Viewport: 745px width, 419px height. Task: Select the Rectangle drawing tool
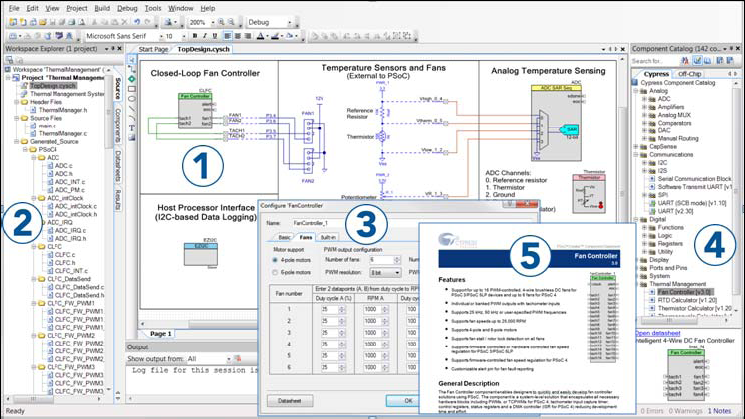132,89
